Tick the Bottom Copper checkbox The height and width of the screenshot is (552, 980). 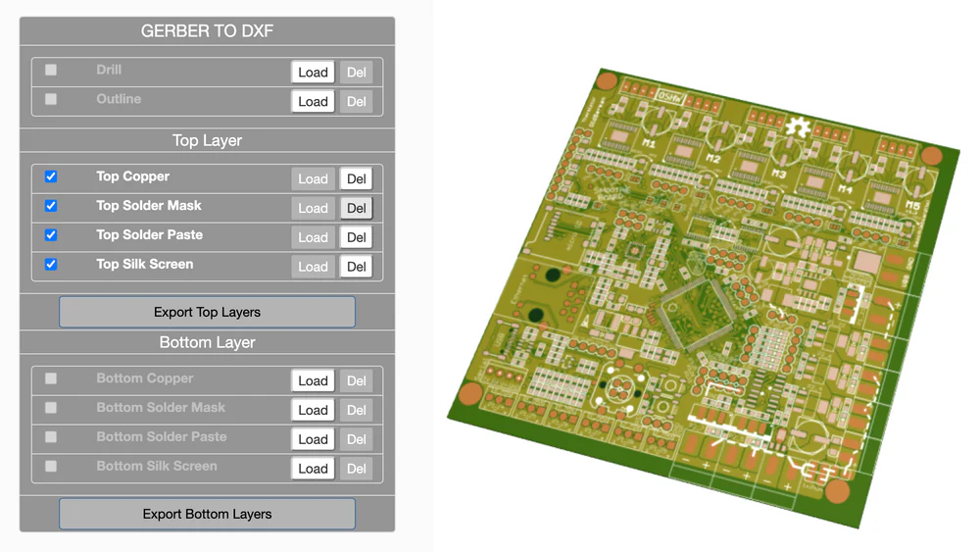[51, 378]
